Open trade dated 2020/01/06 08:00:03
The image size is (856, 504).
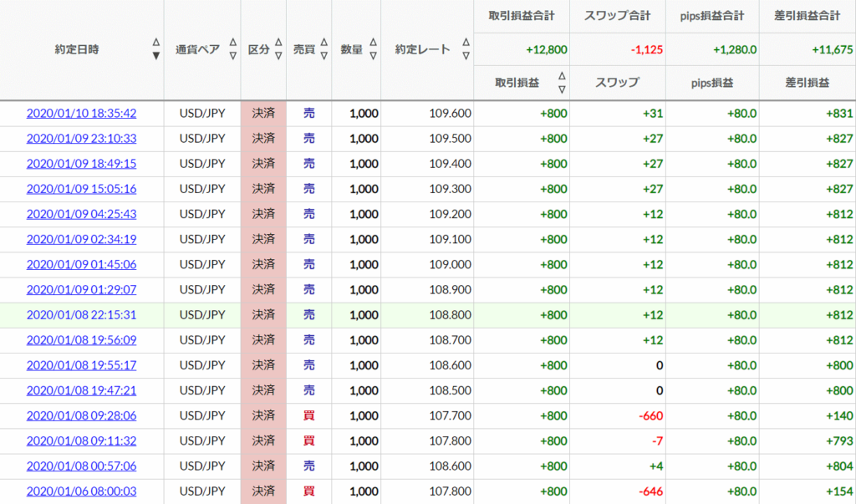pos(81,491)
